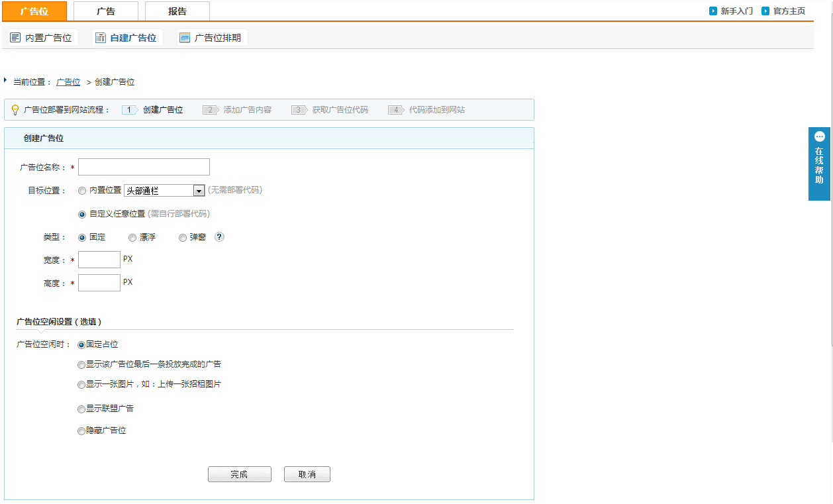833x504 pixels.
Task: Switch to the 广告 main tab
Action: point(106,11)
